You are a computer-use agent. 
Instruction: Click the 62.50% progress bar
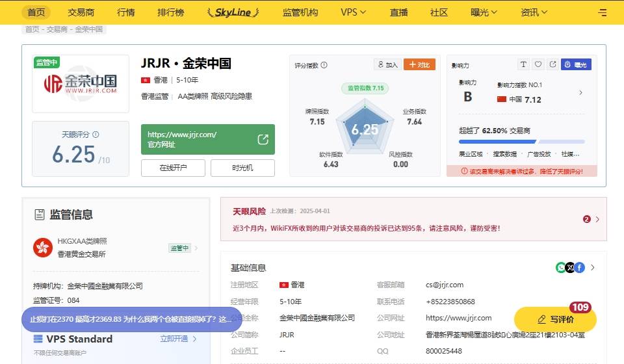[522, 142]
